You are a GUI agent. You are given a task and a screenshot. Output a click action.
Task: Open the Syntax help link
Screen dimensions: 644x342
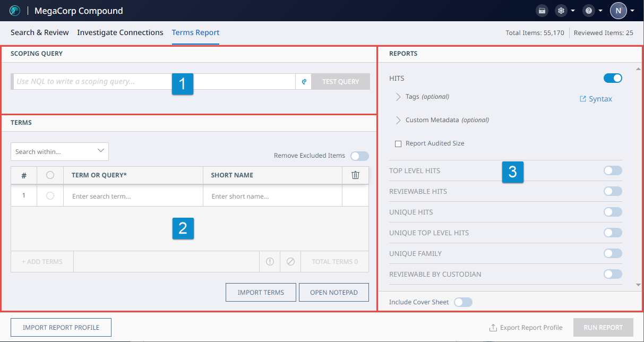[600, 99]
